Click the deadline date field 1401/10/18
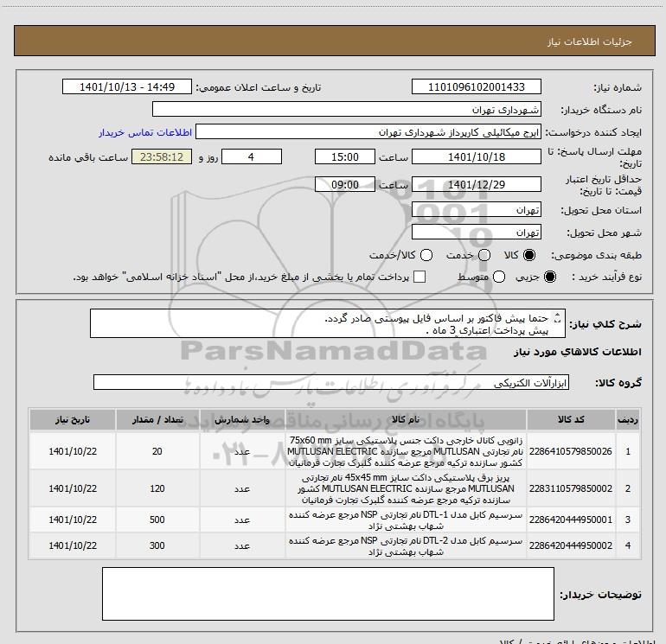Viewport: 666px width, 644px height. click(476, 156)
